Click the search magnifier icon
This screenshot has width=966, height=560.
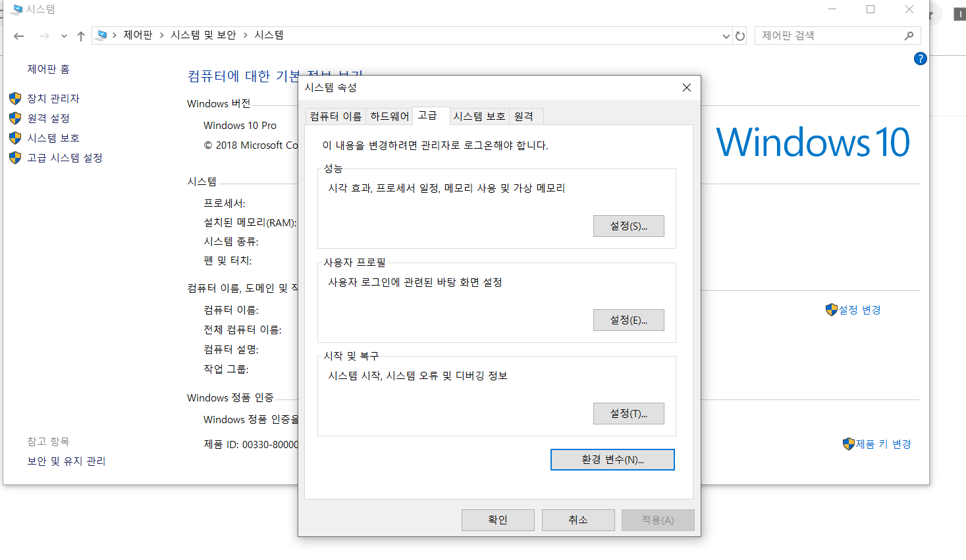coord(909,36)
